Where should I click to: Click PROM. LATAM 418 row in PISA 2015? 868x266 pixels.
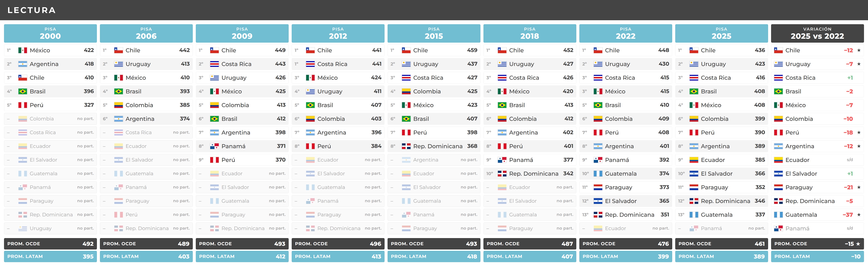tap(434, 257)
